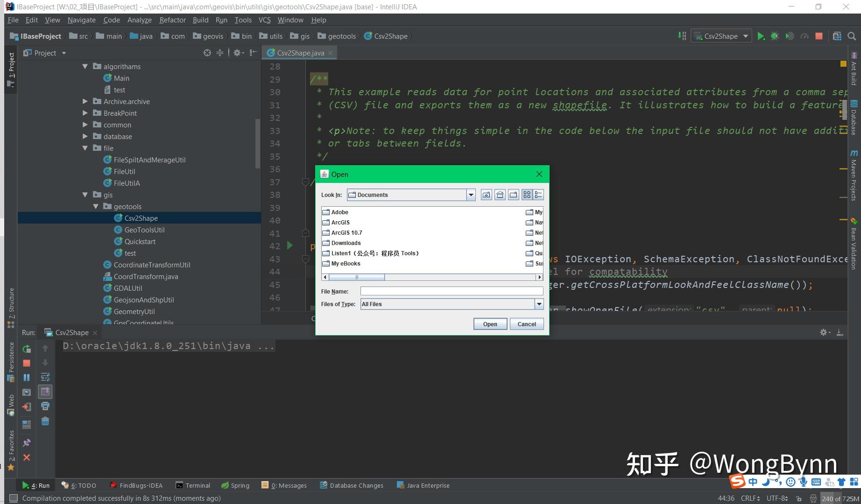Screen dimensions: 861x504
Task: Create new folder in Open dialog
Action: pyautogui.click(x=514, y=195)
